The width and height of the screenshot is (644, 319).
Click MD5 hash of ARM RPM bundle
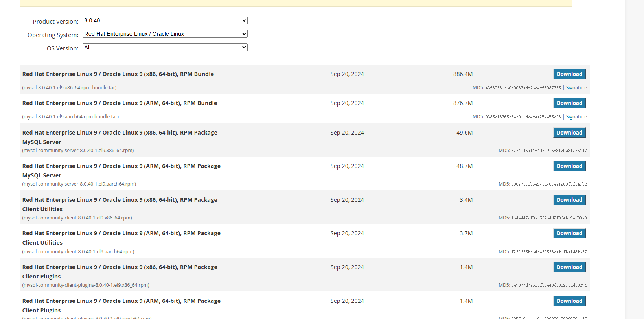coord(523,117)
